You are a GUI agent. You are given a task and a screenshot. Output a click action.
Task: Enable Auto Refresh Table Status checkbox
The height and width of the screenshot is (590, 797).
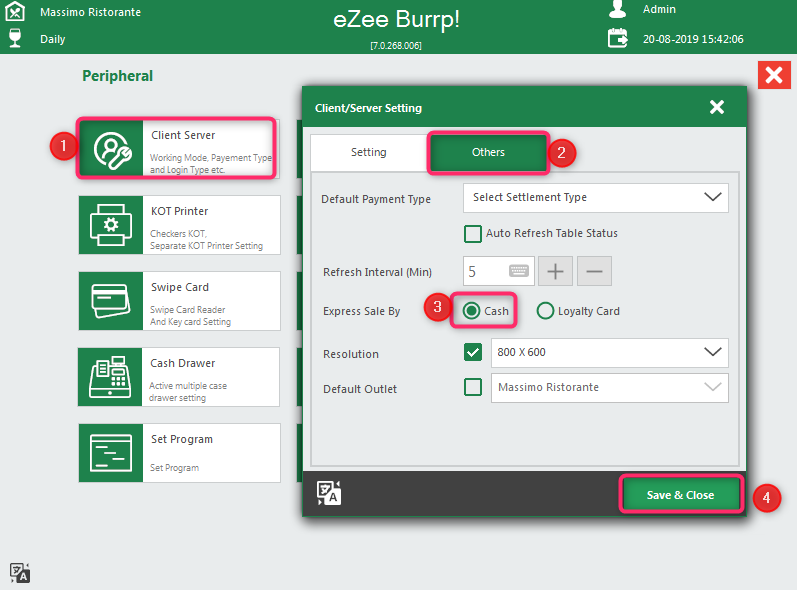click(x=473, y=234)
